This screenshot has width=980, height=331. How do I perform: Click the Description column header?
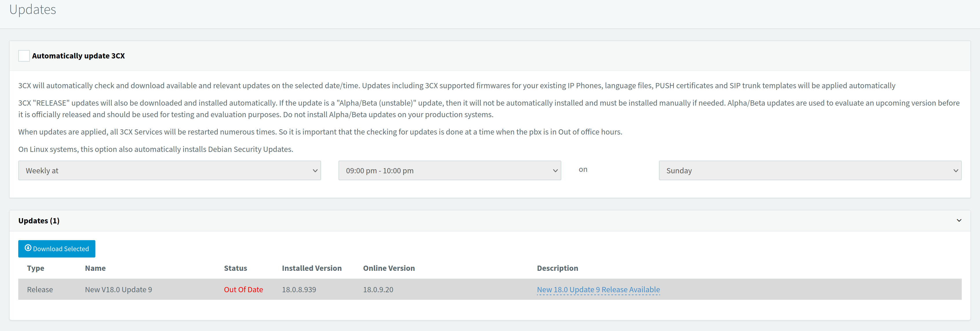[557, 268]
